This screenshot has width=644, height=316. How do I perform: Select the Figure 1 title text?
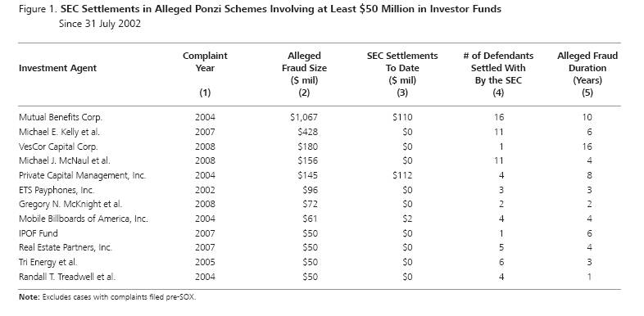(260, 10)
